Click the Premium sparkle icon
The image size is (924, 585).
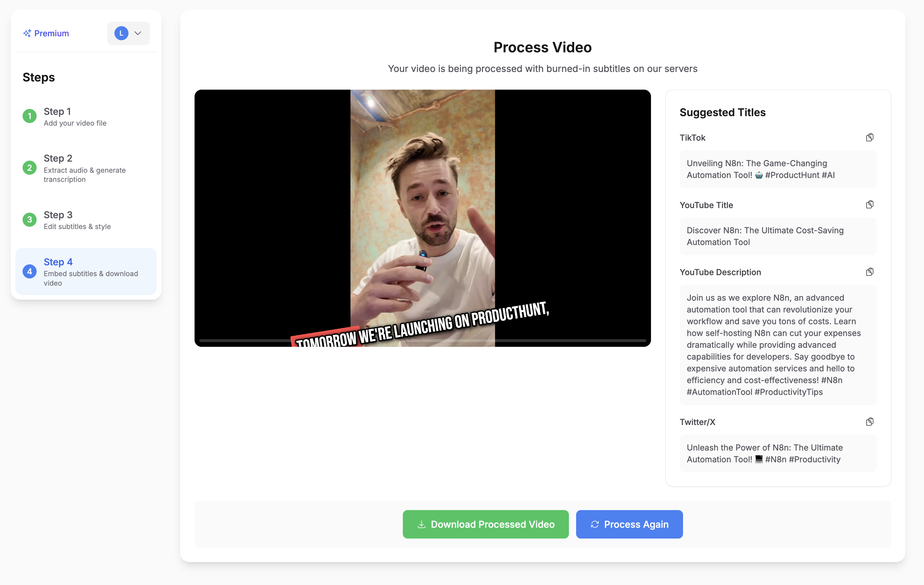pos(27,33)
